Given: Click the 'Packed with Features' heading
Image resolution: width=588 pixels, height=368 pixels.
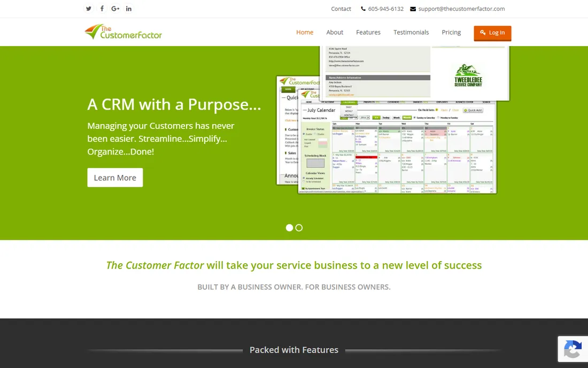Looking at the screenshot, I should pyautogui.click(x=294, y=350).
